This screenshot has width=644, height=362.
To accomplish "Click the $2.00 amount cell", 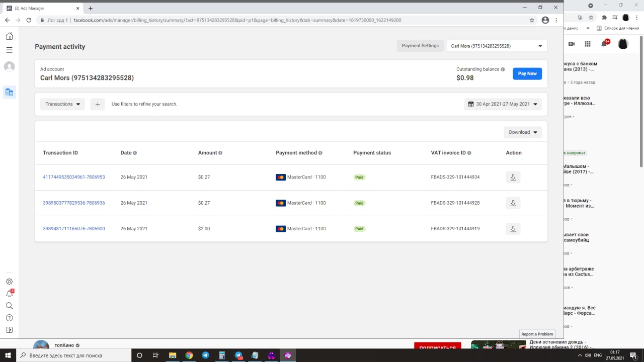I will 204,229.
